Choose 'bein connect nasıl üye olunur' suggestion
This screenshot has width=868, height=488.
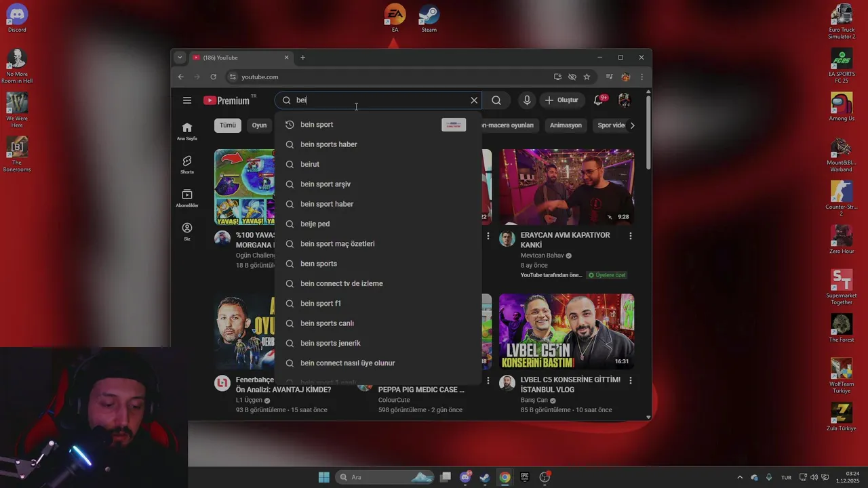[x=378, y=363]
